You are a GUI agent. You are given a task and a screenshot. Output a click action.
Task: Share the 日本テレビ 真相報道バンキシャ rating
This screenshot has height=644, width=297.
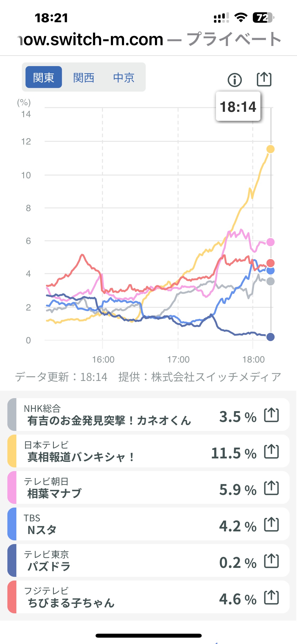[271, 451]
